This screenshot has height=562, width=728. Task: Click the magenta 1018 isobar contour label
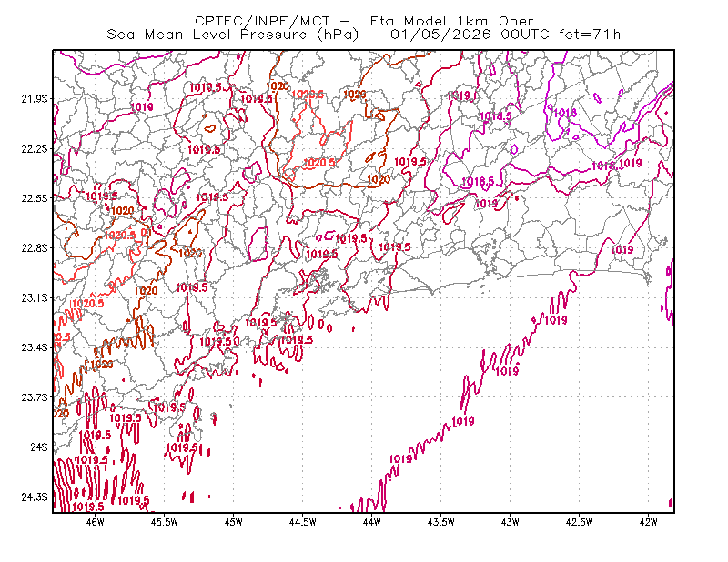(x=565, y=113)
